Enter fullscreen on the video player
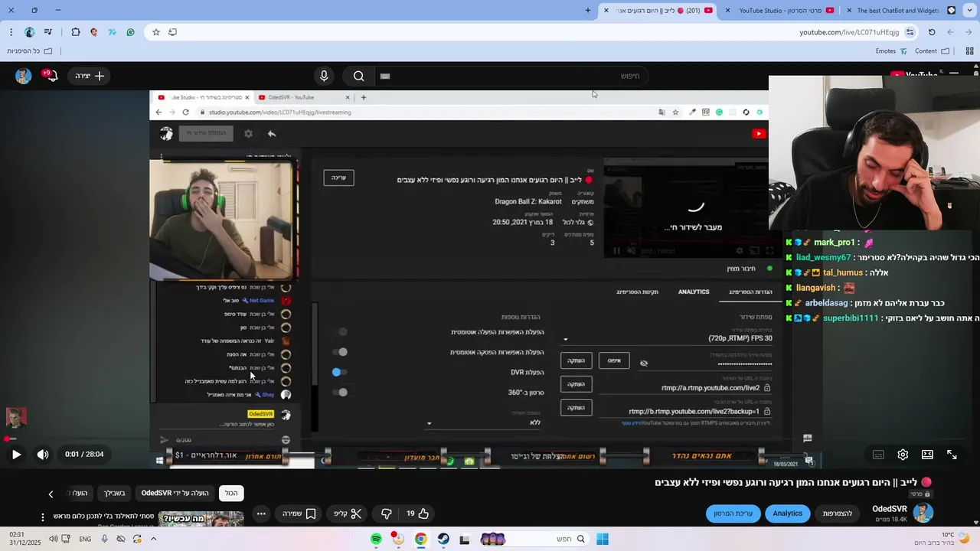980x551 pixels. click(952, 455)
